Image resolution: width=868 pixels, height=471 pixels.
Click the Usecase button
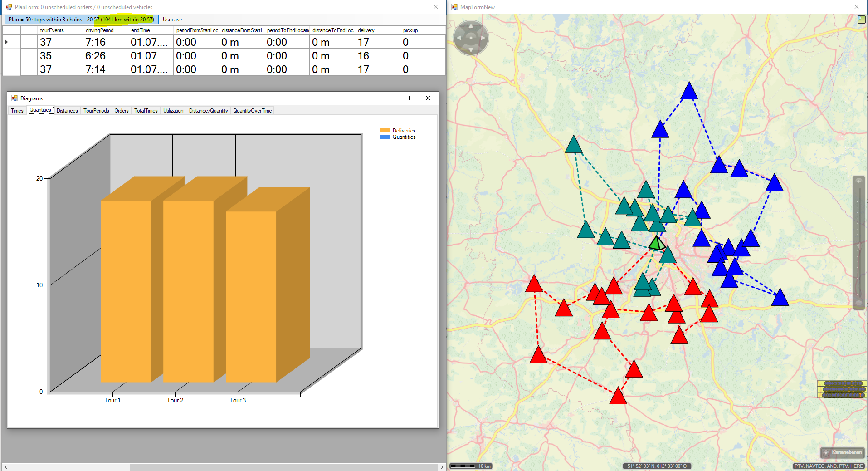coord(172,20)
